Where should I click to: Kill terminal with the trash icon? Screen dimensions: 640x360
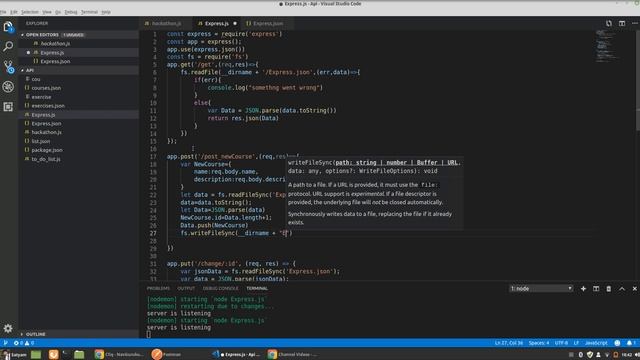(609, 289)
